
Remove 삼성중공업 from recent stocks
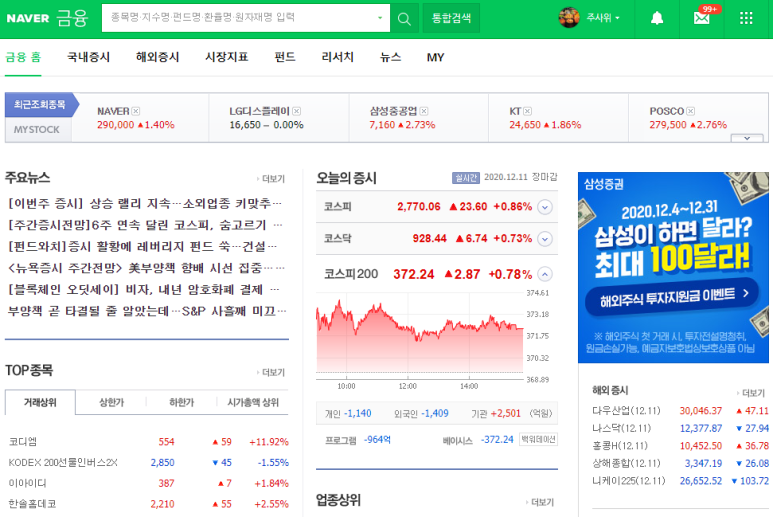tap(424, 111)
